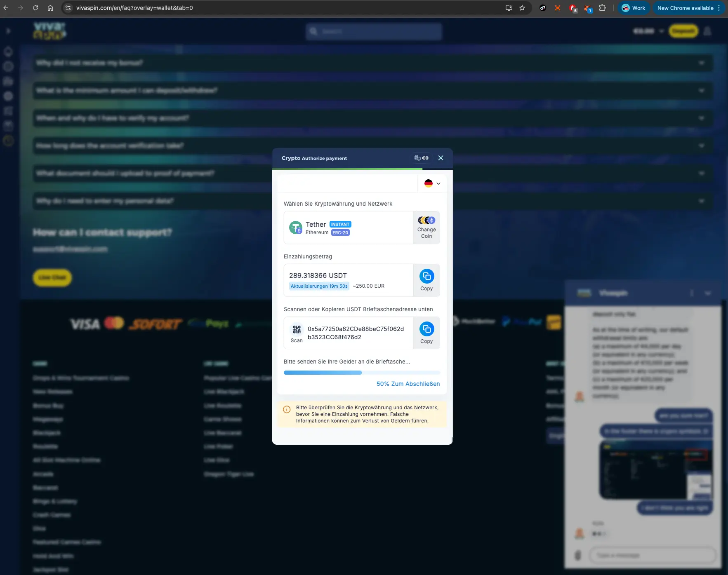Image resolution: width=728 pixels, height=575 pixels.
Task: Click the site search field
Action: (x=374, y=31)
